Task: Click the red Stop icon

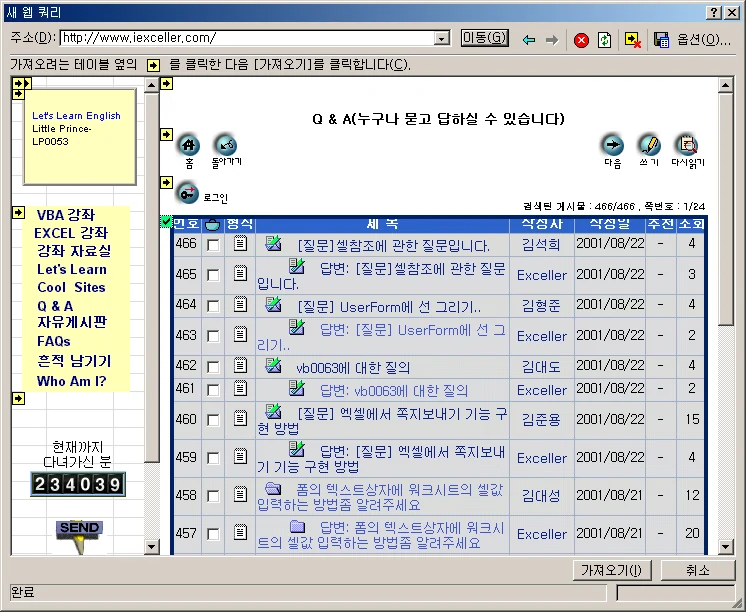Action: 581,40
